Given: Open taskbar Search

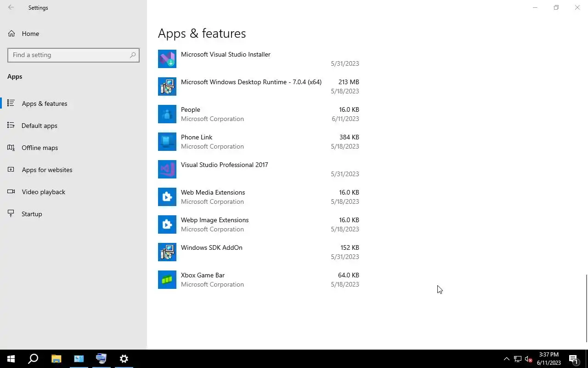Looking at the screenshot, I should point(33,359).
